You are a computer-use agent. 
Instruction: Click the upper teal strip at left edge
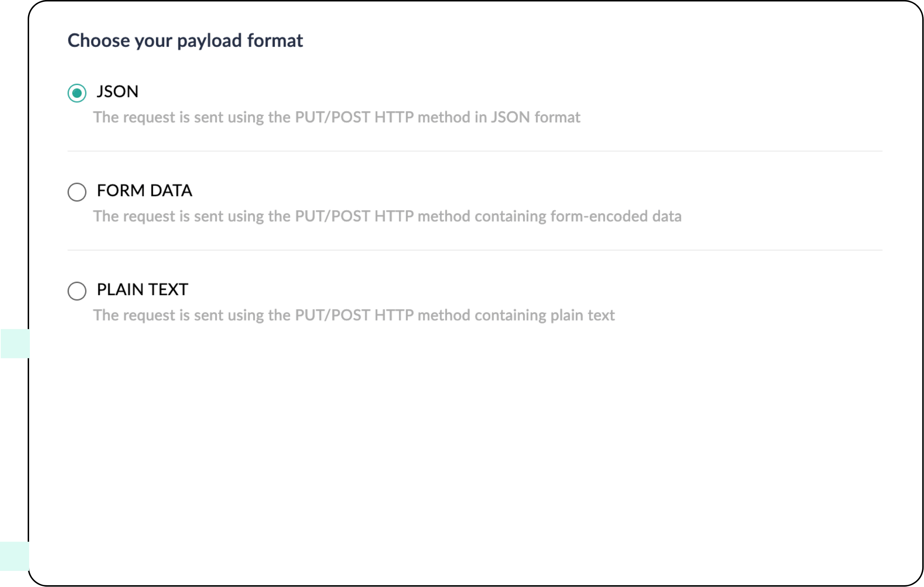15,343
